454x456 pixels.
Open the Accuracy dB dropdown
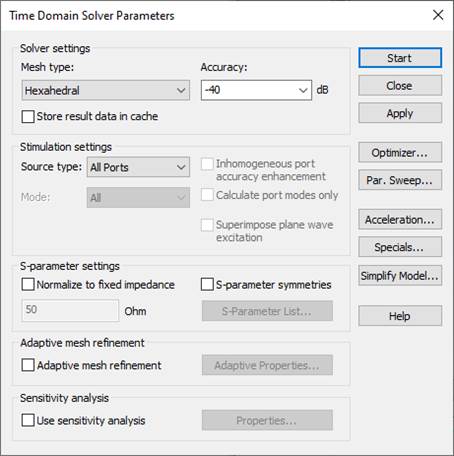click(303, 90)
